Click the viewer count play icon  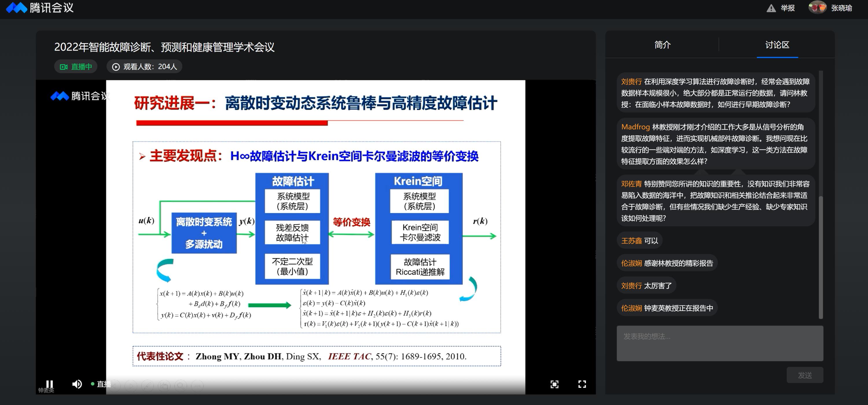tap(115, 67)
